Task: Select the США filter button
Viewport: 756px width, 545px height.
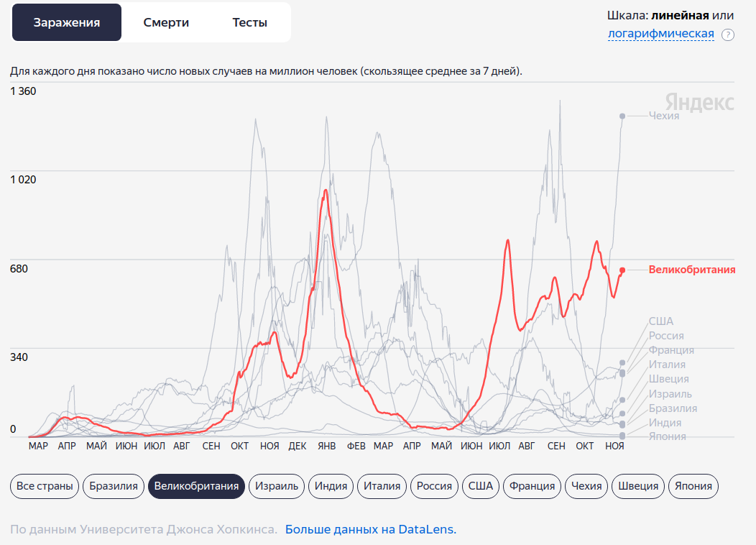Action: pyautogui.click(x=481, y=486)
